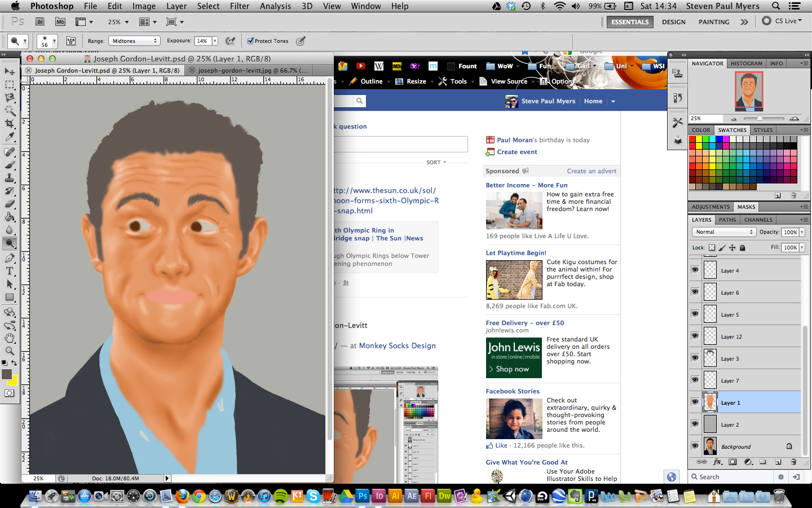Hide Layer 3 visibility eye
812x508 pixels.
pyautogui.click(x=695, y=358)
